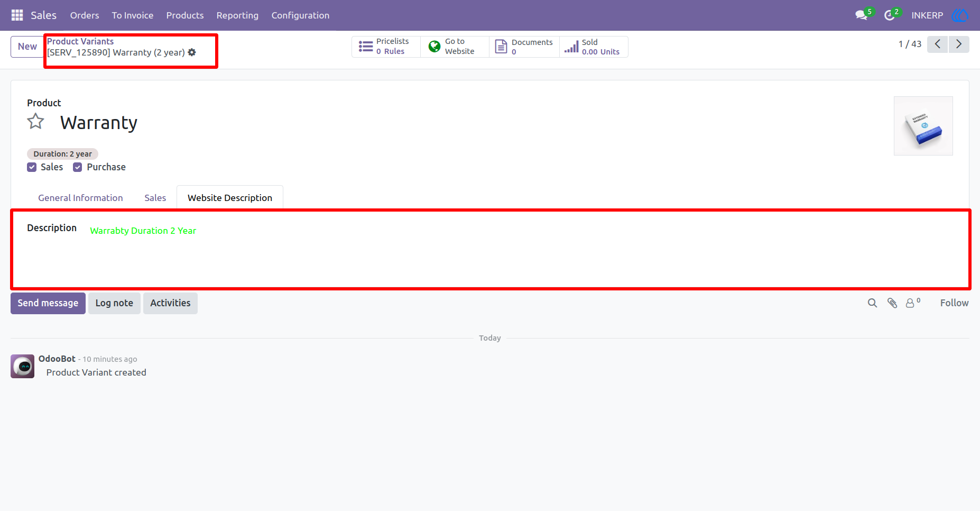Click the warranty product image thumbnail
The width and height of the screenshot is (980, 511).
[x=923, y=126]
